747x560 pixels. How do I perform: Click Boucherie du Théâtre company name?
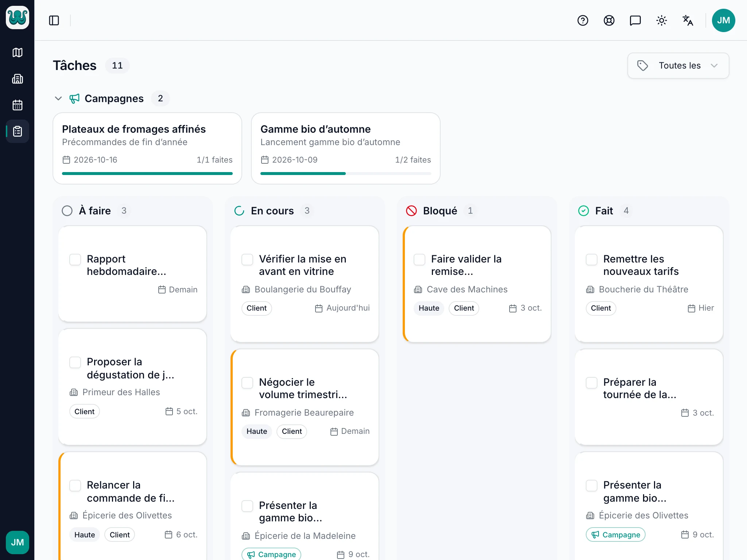pos(643,289)
